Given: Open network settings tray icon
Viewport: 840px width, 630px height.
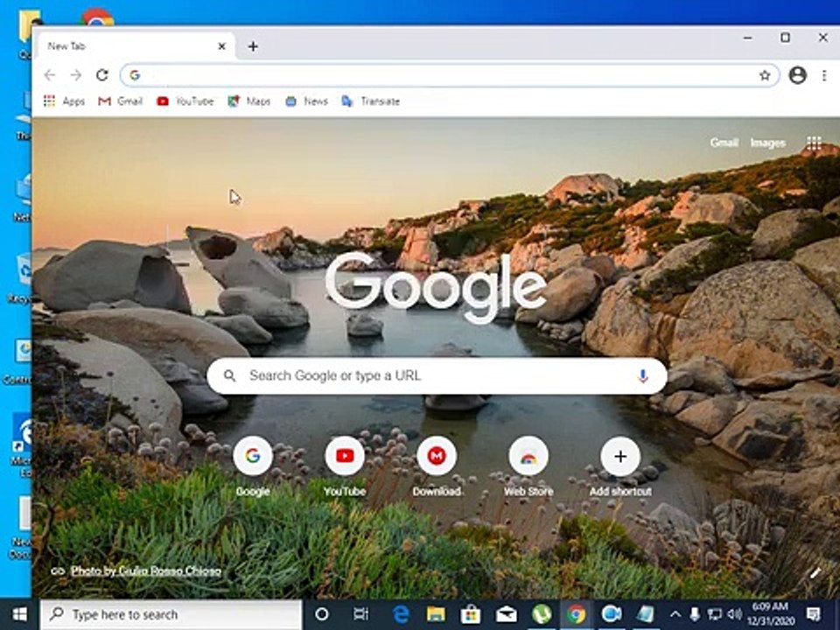Looking at the screenshot, I should click(715, 614).
